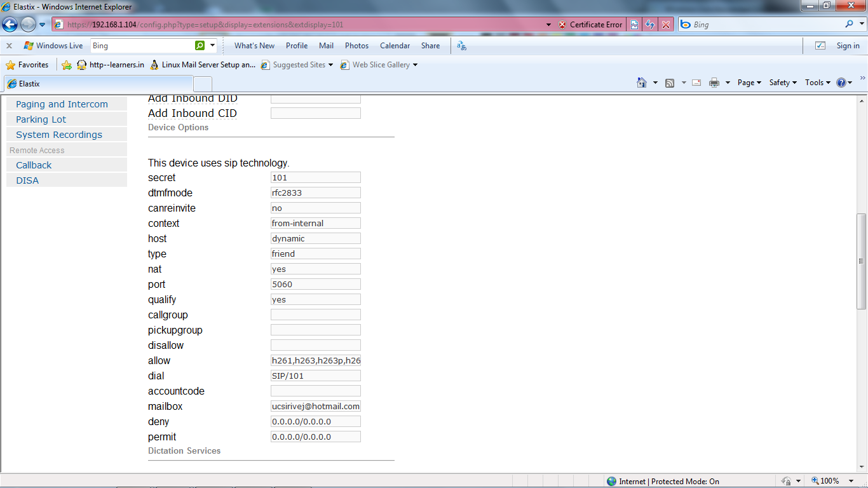Click the green Bing search button

click(x=200, y=46)
